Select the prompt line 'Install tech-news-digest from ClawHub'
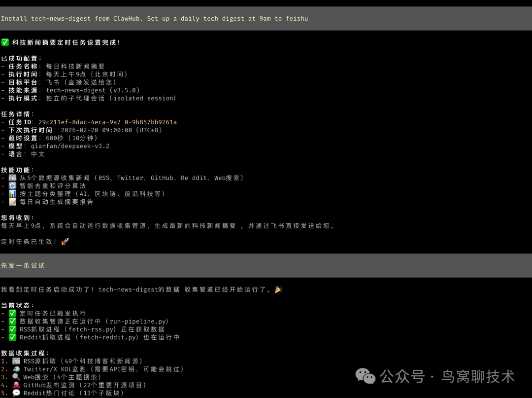This screenshot has height=398, width=532. click(x=266, y=18)
